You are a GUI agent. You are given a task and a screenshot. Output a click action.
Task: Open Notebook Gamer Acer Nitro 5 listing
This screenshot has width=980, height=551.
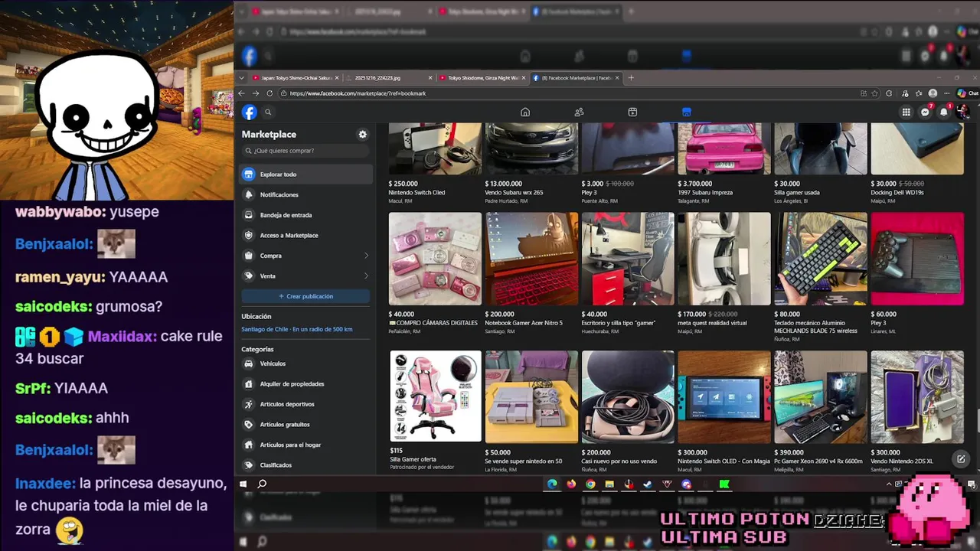pyautogui.click(x=531, y=259)
